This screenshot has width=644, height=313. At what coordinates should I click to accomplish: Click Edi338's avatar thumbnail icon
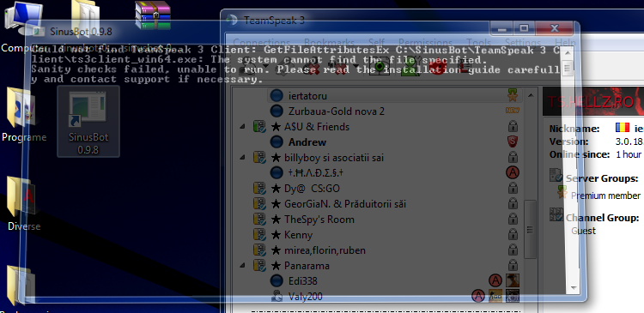click(x=512, y=281)
